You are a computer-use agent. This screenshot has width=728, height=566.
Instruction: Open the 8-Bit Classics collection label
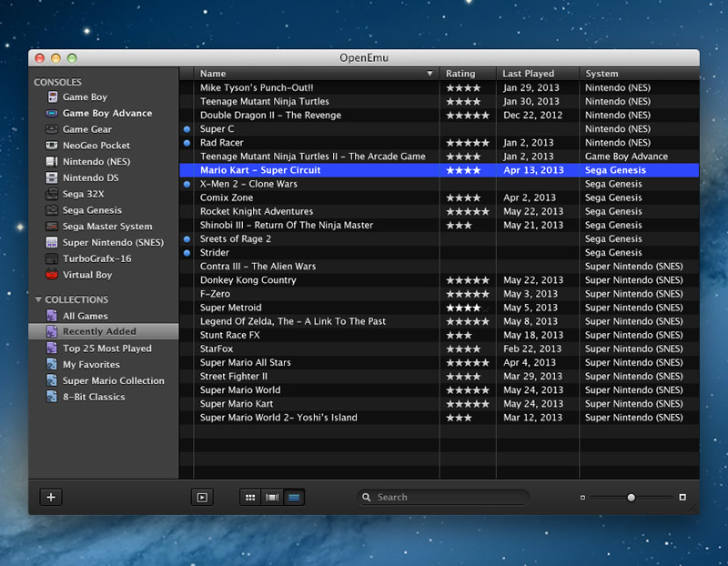coord(94,397)
